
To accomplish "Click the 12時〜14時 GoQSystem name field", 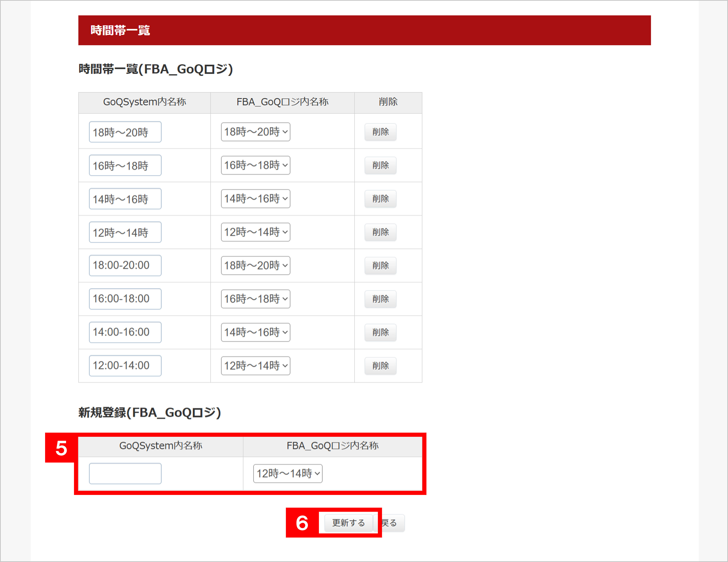I will coord(125,232).
